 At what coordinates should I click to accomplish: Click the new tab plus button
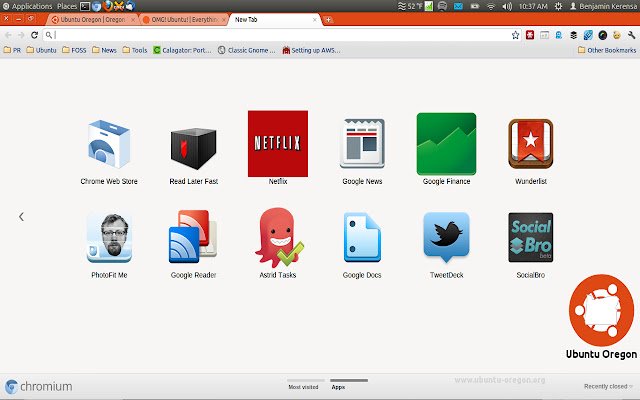click(328, 20)
